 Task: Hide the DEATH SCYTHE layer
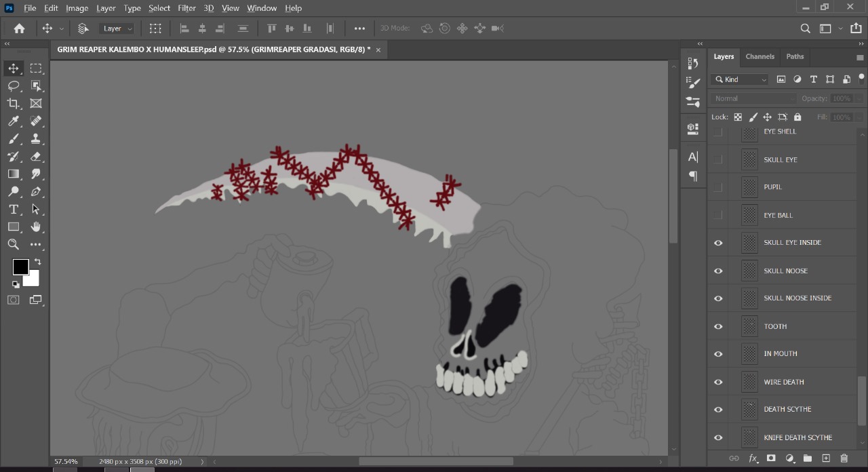pos(718,410)
